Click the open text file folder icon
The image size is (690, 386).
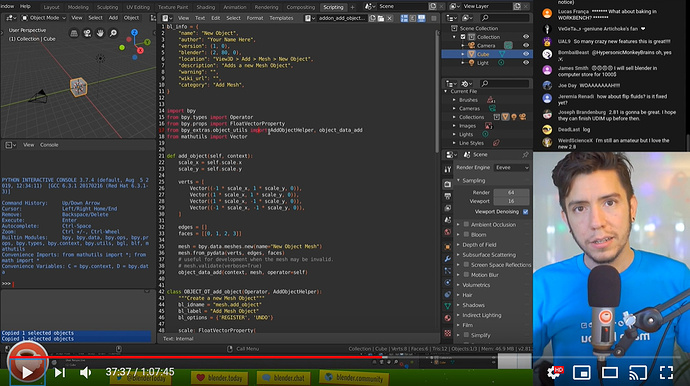[381, 18]
